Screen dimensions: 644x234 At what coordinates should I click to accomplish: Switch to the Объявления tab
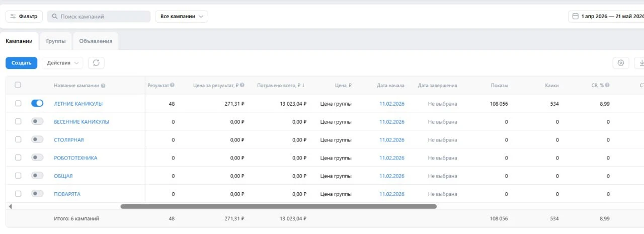coord(96,41)
